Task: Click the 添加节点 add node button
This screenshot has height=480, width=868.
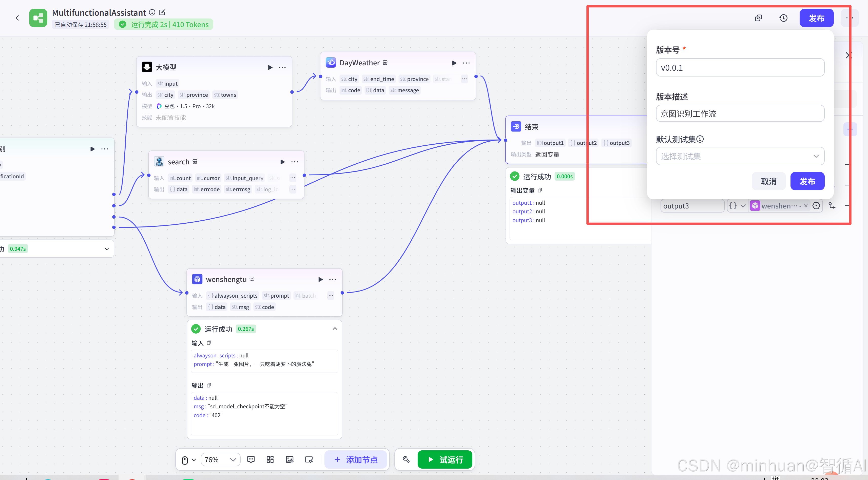Action: click(356, 459)
